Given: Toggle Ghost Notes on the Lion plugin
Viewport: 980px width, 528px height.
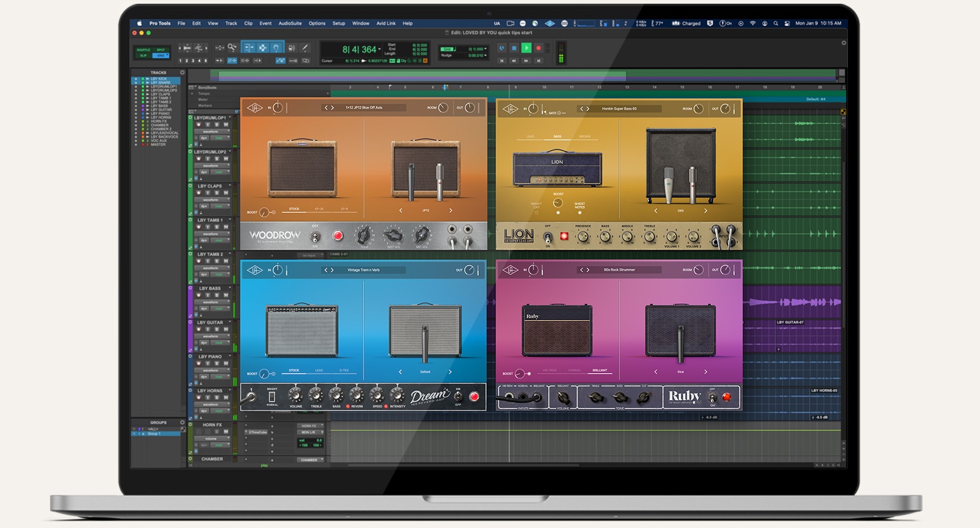Looking at the screenshot, I should point(579,212).
